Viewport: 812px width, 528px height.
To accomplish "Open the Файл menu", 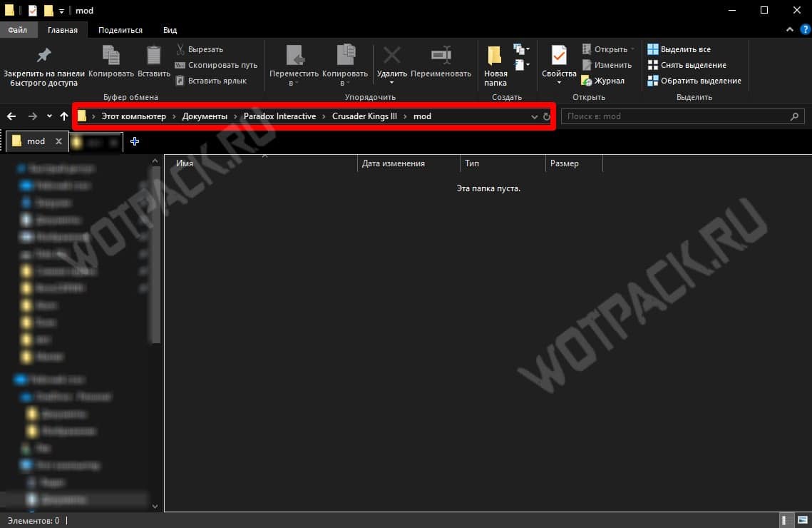I will (x=18, y=30).
